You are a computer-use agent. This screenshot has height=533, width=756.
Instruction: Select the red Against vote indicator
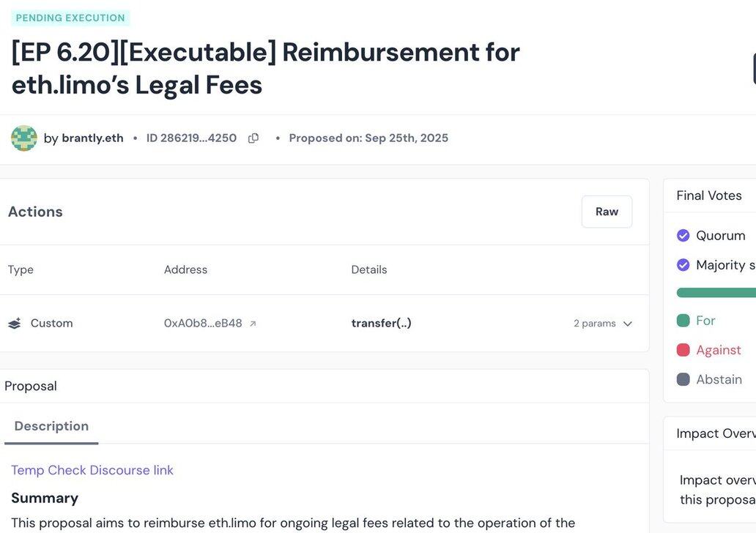tap(683, 350)
